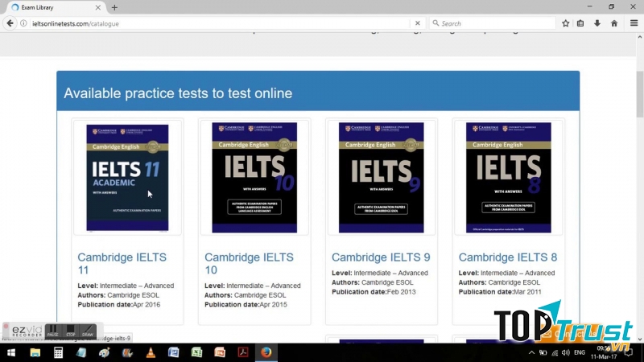
Task: Stop the ezvid recording
Action: pos(70,331)
